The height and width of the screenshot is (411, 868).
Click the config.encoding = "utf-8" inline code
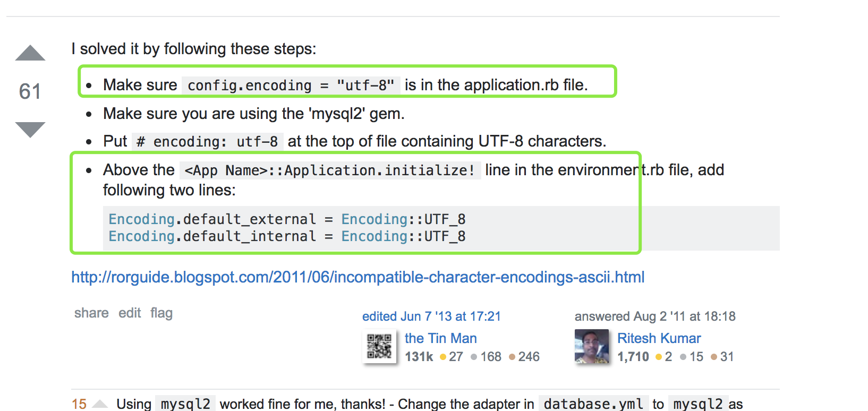point(291,85)
